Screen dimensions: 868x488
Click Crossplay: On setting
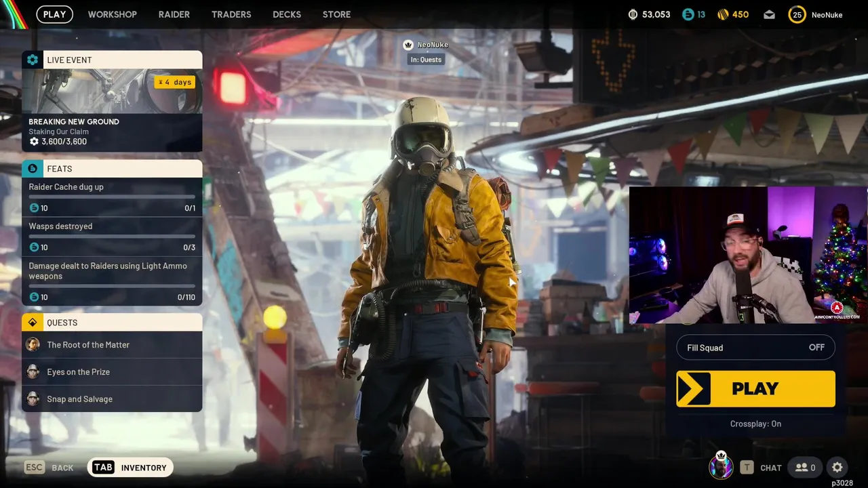click(x=755, y=424)
